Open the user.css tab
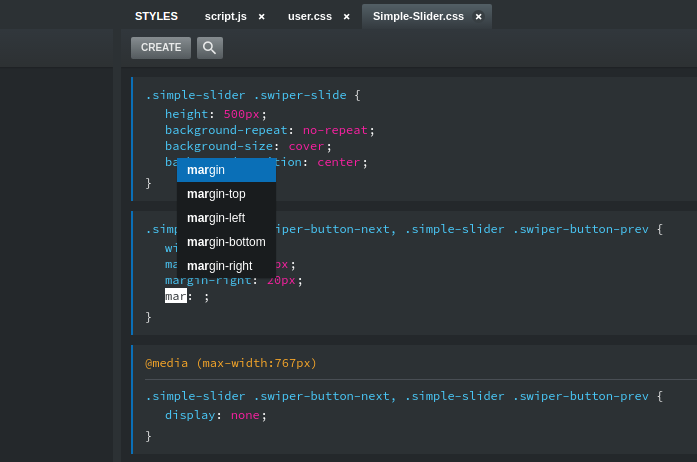Screen dimensions: 697x462 [x=308, y=16]
